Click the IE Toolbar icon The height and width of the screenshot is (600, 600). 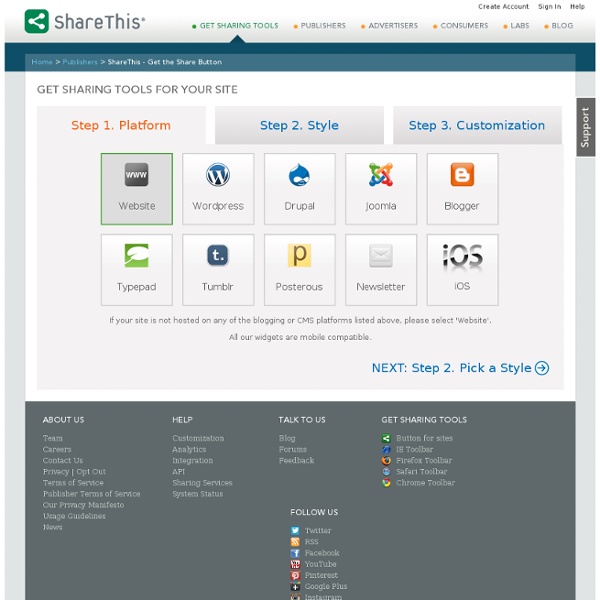386,449
